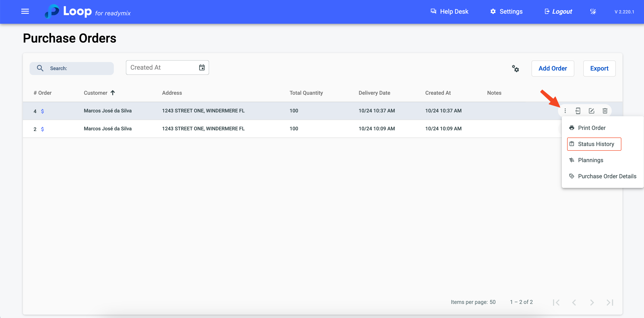Choose Print Order menu entry
Screen dimensions: 644x318
pyautogui.click(x=592, y=128)
